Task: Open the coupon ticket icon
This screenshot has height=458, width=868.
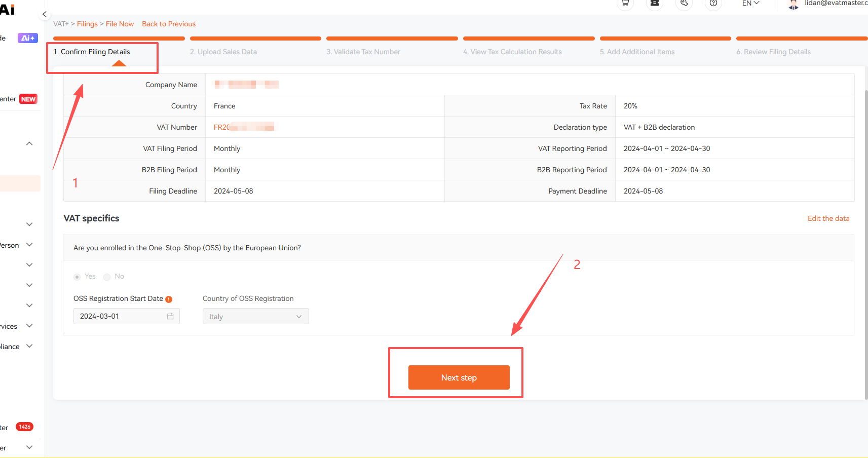Action: [655, 3]
